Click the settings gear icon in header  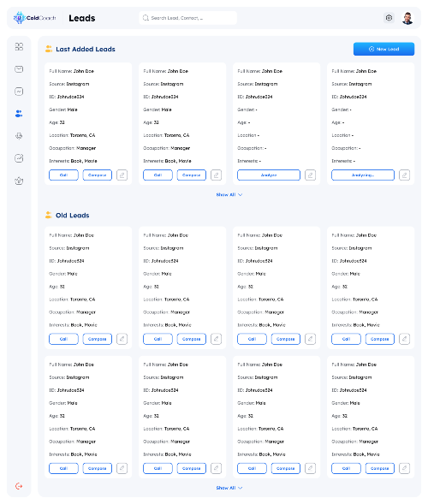coord(389,18)
